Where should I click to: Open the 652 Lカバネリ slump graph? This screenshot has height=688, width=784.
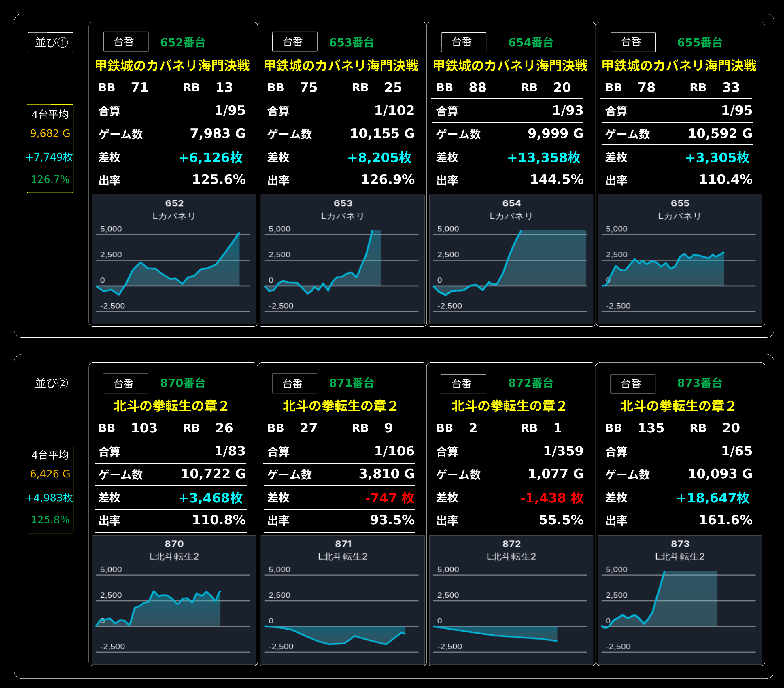tap(174, 260)
